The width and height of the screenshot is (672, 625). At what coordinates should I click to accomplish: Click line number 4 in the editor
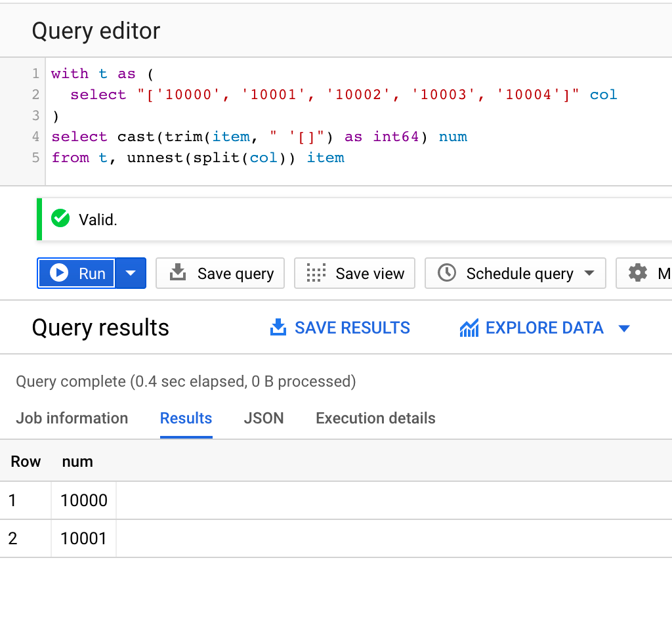pyautogui.click(x=35, y=137)
